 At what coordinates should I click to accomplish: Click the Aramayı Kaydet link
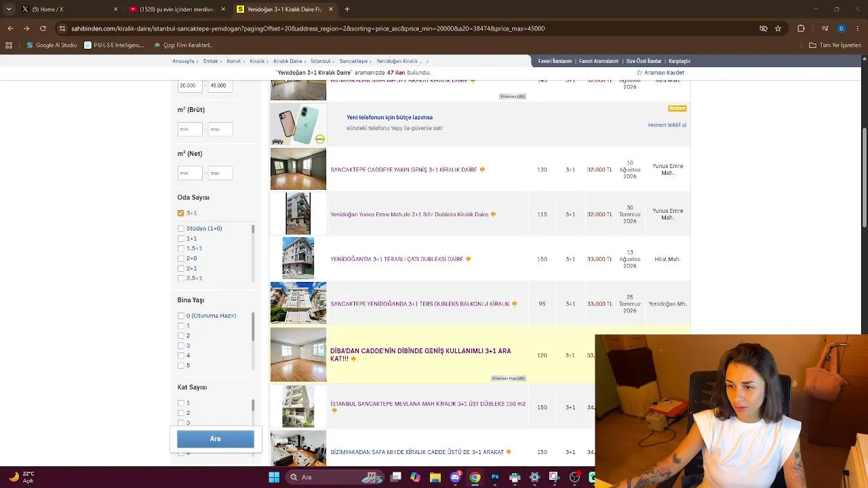click(x=664, y=73)
